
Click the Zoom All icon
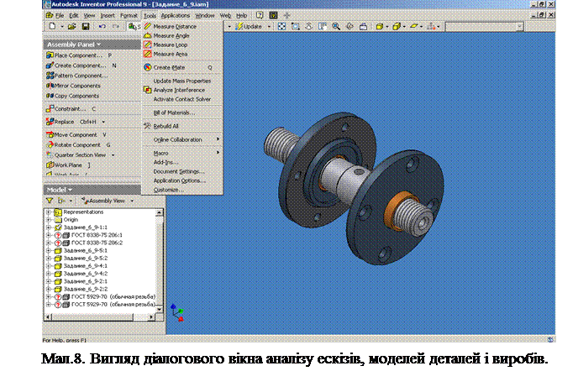[281, 26]
